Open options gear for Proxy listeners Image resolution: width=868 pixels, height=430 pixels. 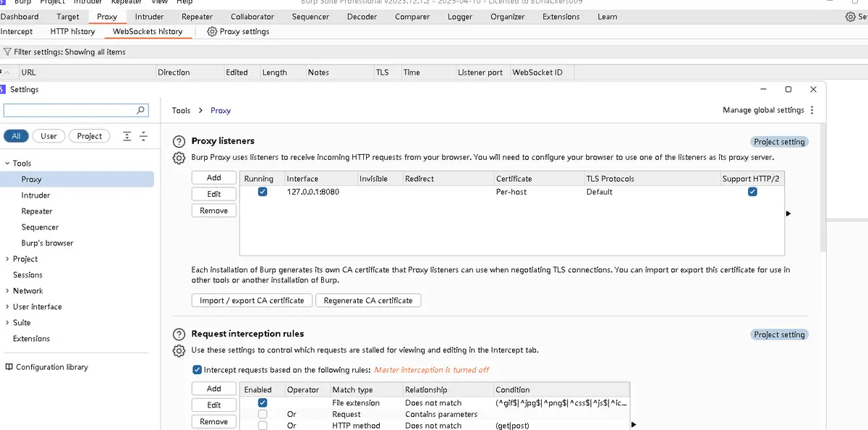pos(179,158)
